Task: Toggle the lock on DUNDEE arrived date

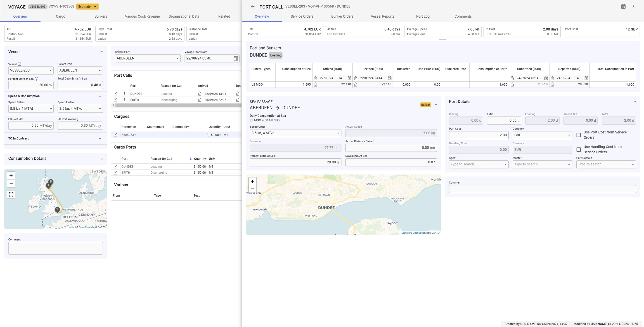Action: 200,94
